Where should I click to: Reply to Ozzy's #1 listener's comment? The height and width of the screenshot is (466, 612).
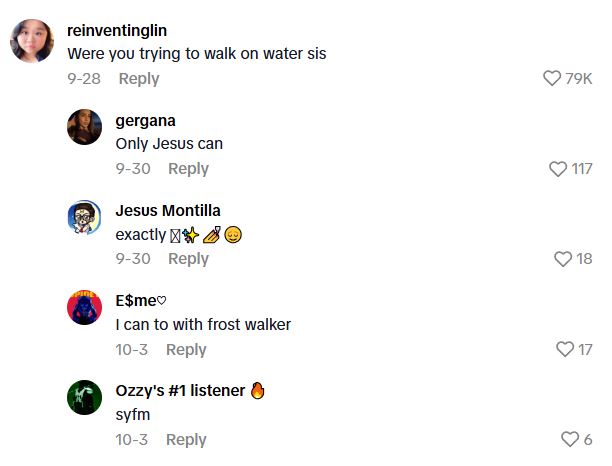186,439
